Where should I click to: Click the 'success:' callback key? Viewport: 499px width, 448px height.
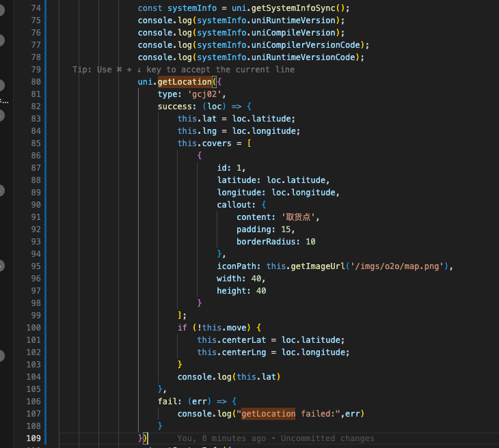pos(177,107)
